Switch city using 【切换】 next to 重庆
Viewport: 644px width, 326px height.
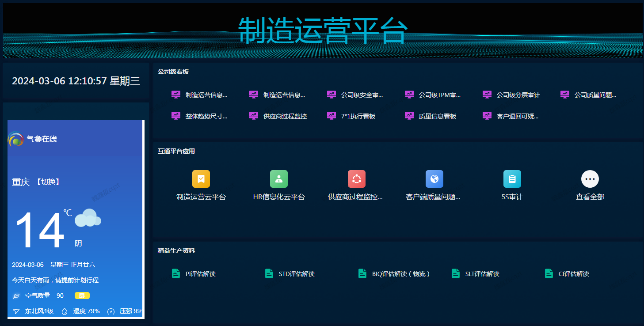coord(48,182)
